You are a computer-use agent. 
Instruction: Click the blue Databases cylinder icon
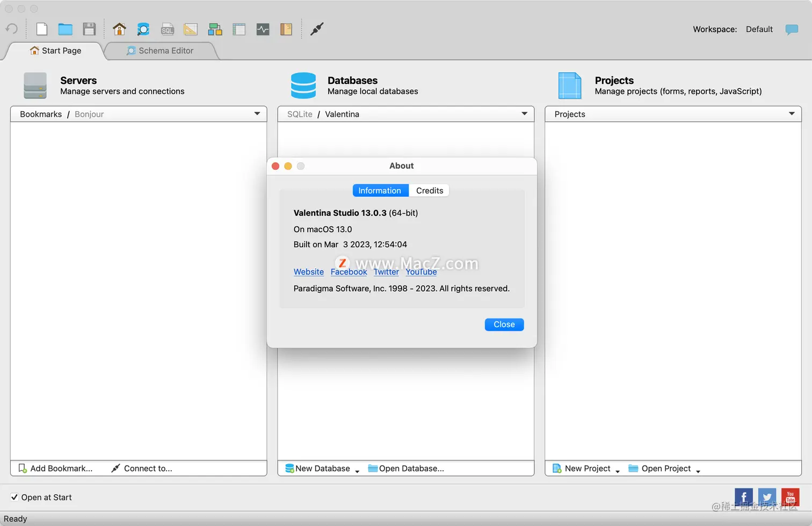[303, 86]
